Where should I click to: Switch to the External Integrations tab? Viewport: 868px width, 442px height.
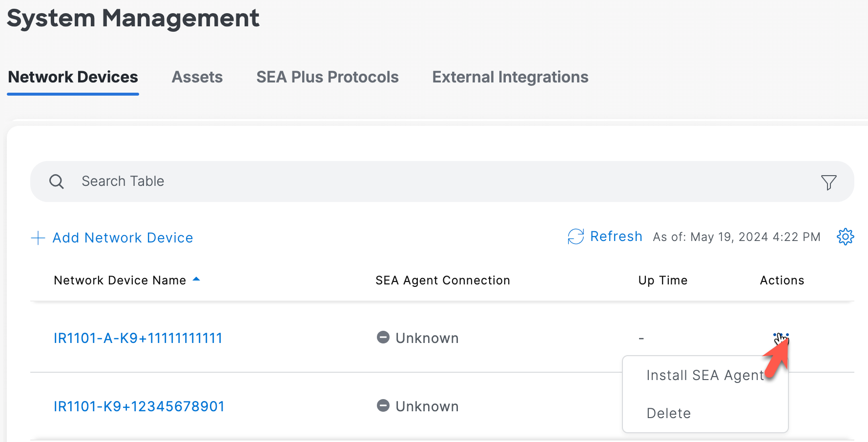(510, 77)
